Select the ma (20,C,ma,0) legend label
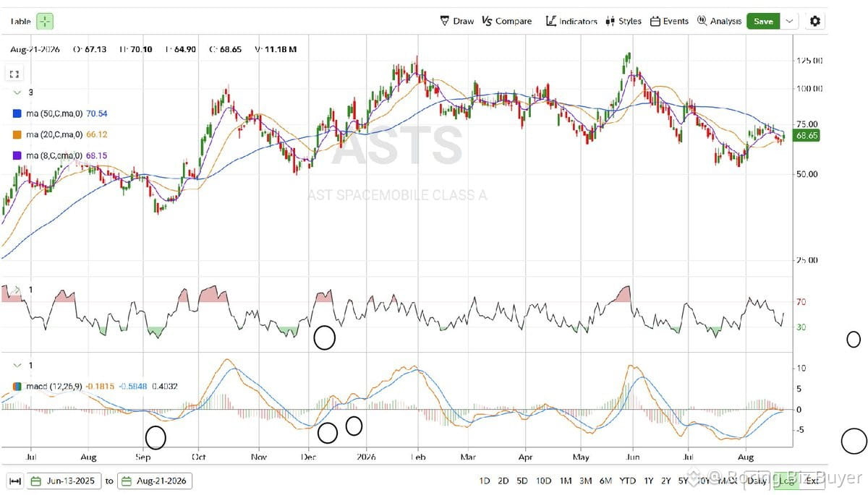 point(54,134)
